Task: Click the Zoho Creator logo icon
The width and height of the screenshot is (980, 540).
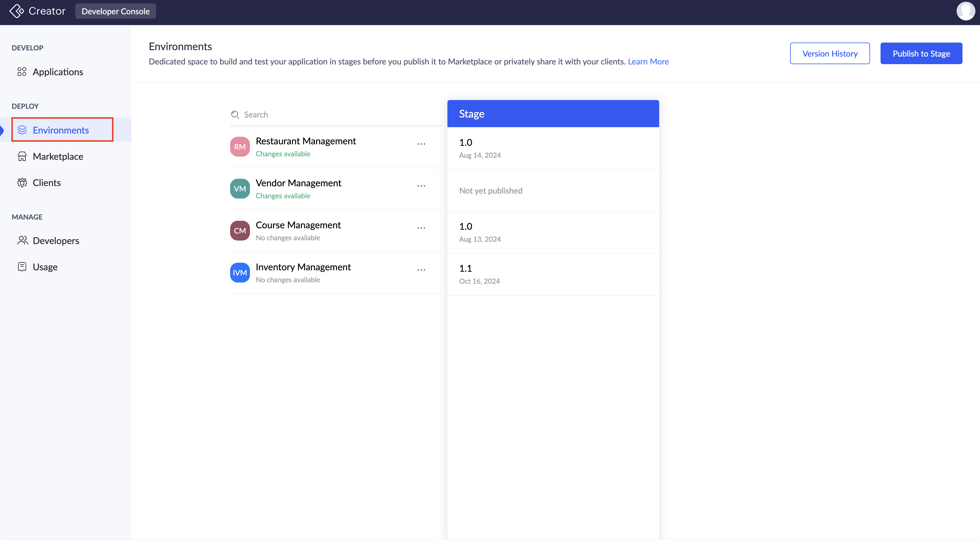Action: coord(16,11)
